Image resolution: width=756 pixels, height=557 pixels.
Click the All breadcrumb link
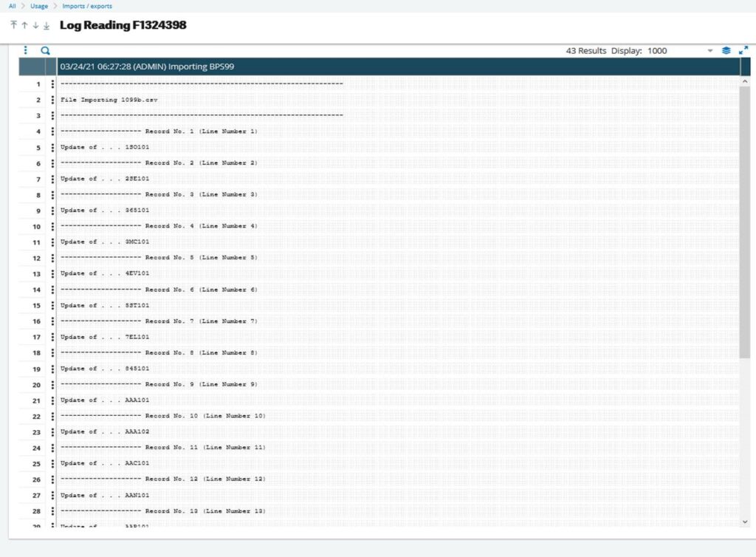[11, 6]
